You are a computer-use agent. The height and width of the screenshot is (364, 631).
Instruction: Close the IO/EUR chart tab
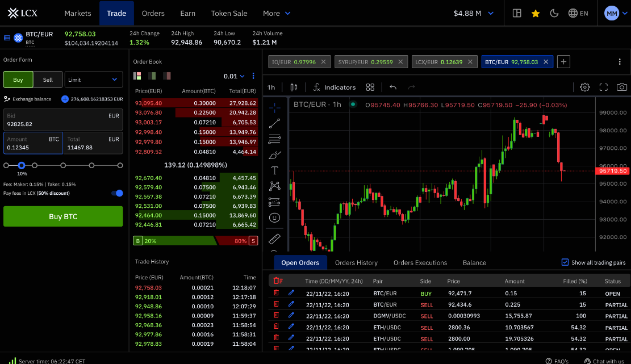pyautogui.click(x=324, y=62)
